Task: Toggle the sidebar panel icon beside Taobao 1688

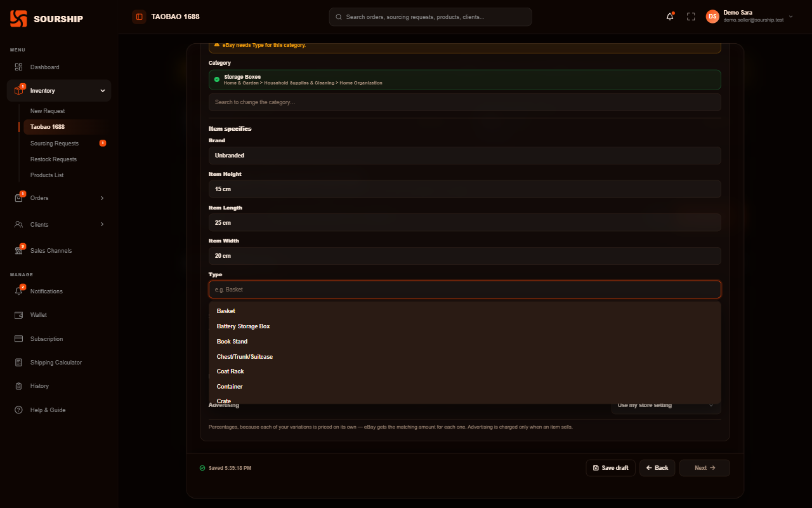Action: click(x=140, y=17)
